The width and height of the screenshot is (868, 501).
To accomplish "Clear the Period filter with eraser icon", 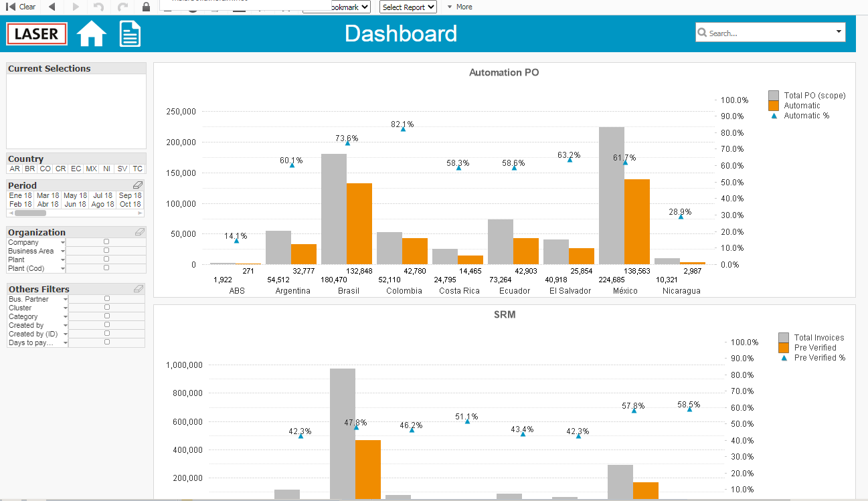I will (139, 185).
